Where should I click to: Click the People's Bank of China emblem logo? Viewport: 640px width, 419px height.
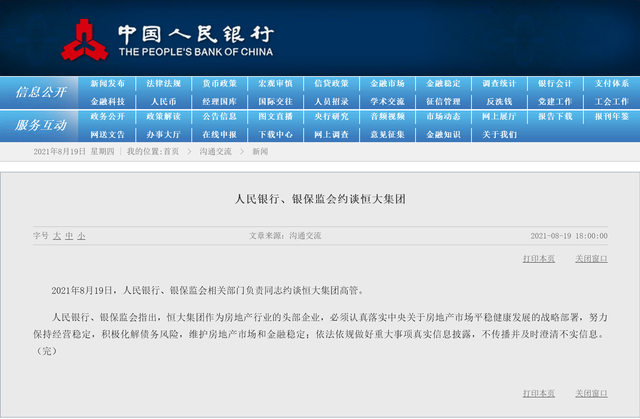[x=83, y=38]
